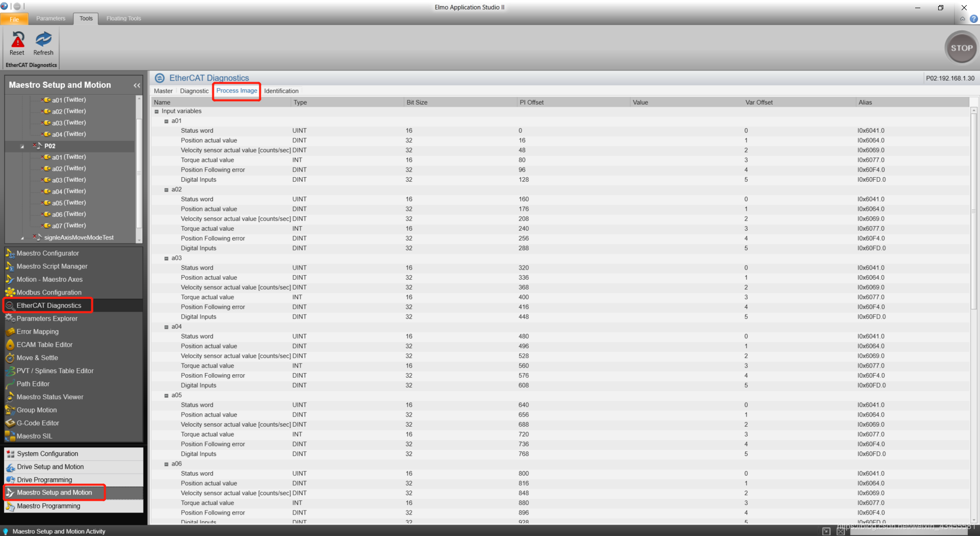
Task: Click the Alias column header
Action: (912, 103)
